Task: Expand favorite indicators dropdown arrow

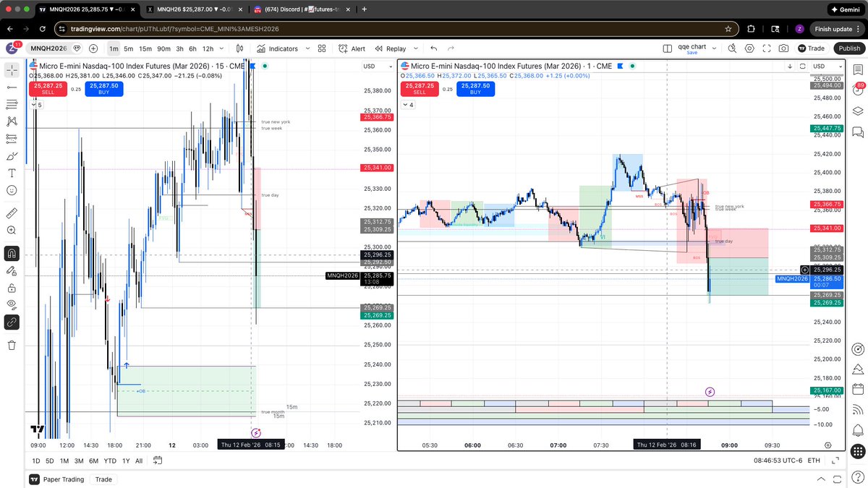Action: [308, 48]
